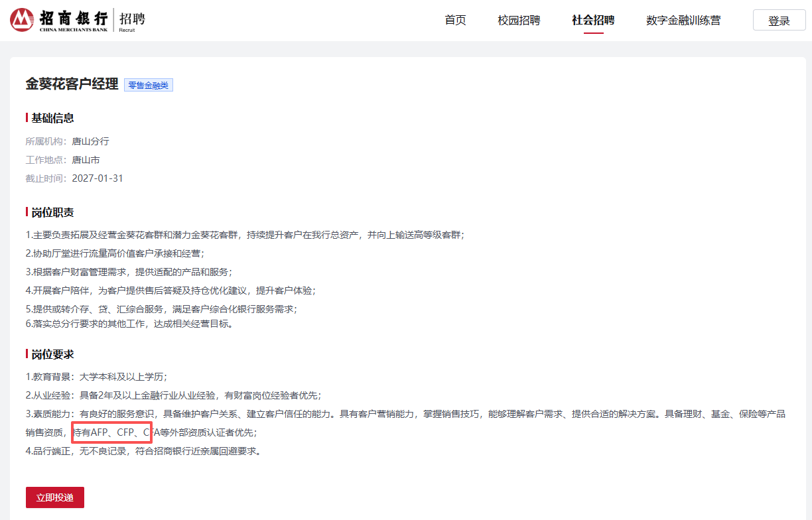Select the 社会招聘 tab
The image size is (812, 520).
click(x=593, y=21)
